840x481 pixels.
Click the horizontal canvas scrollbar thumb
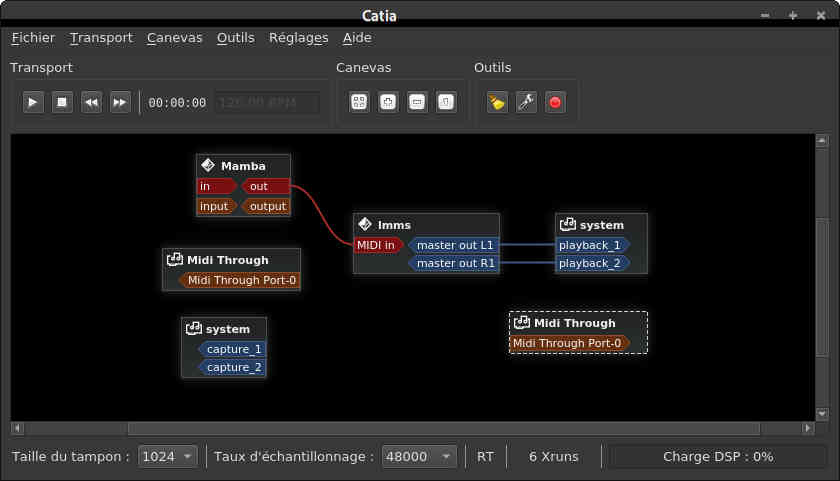pyautogui.click(x=444, y=428)
